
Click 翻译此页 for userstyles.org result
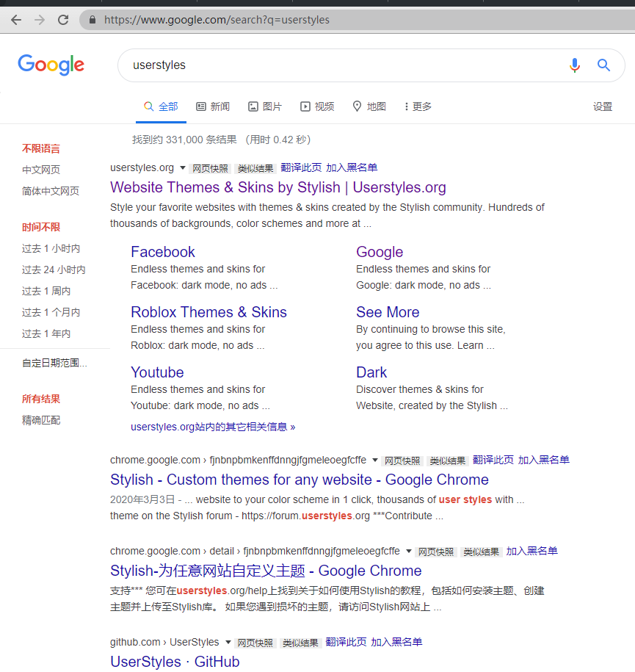tap(301, 167)
